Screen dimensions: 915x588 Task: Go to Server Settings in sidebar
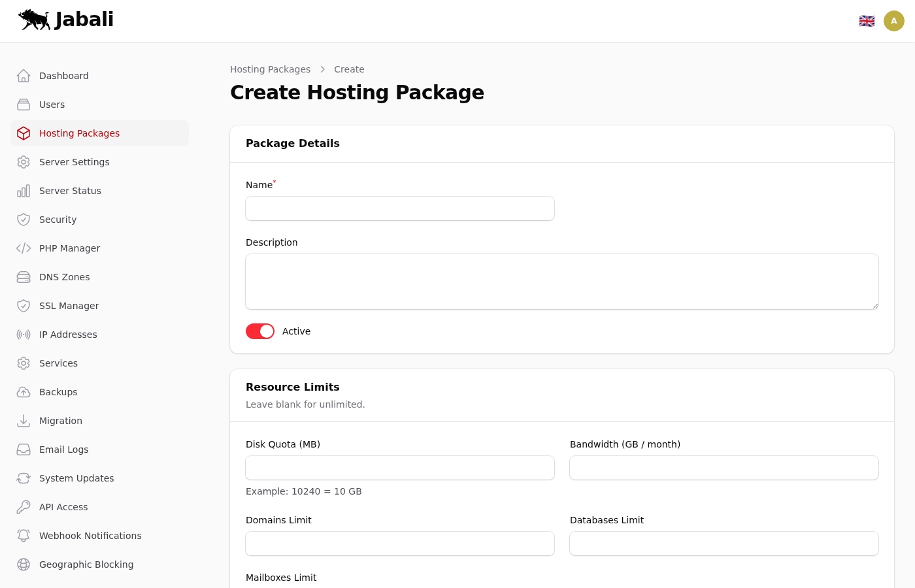74,162
